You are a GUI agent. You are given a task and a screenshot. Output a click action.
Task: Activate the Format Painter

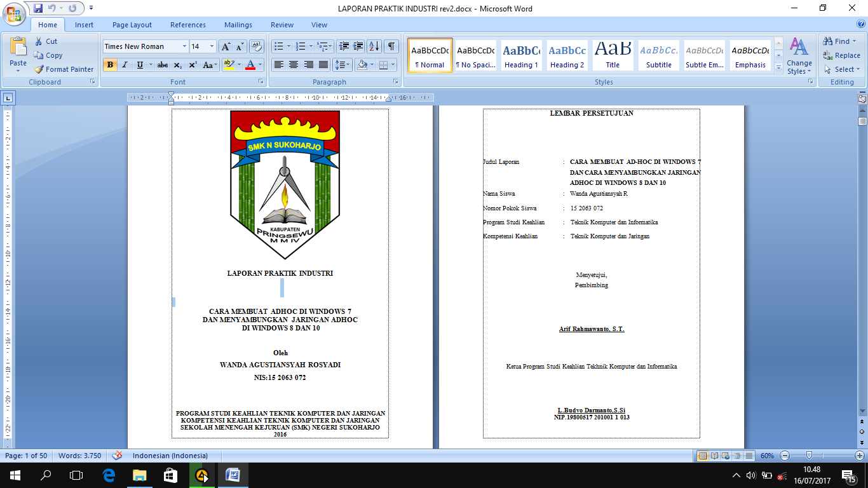pyautogui.click(x=64, y=69)
